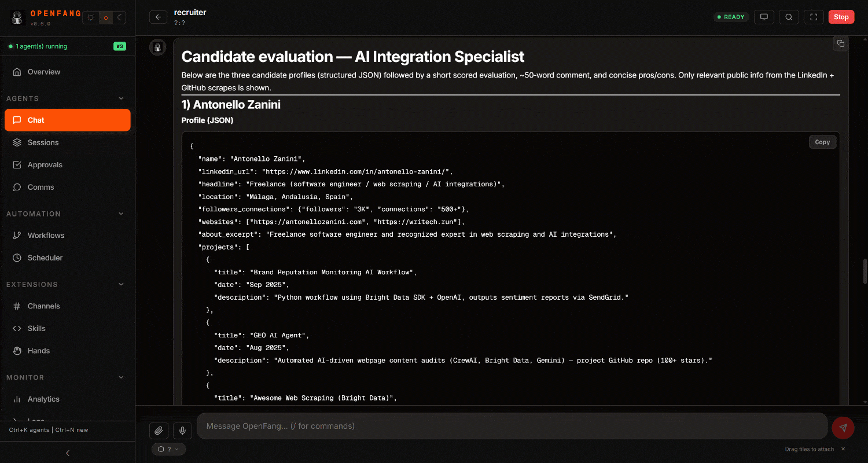Click the microphone voice input icon
Viewport: 868px width, 463px height.
tap(182, 430)
